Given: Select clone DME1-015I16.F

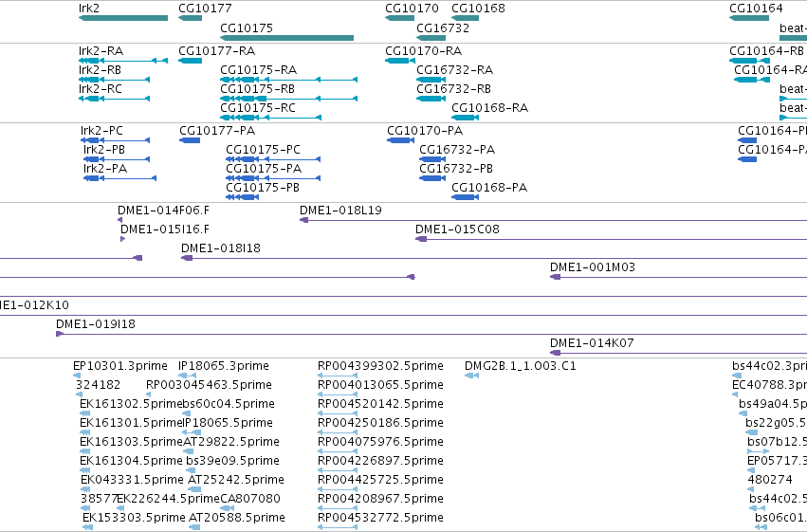Looking at the screenshot, I should [122, 239].
